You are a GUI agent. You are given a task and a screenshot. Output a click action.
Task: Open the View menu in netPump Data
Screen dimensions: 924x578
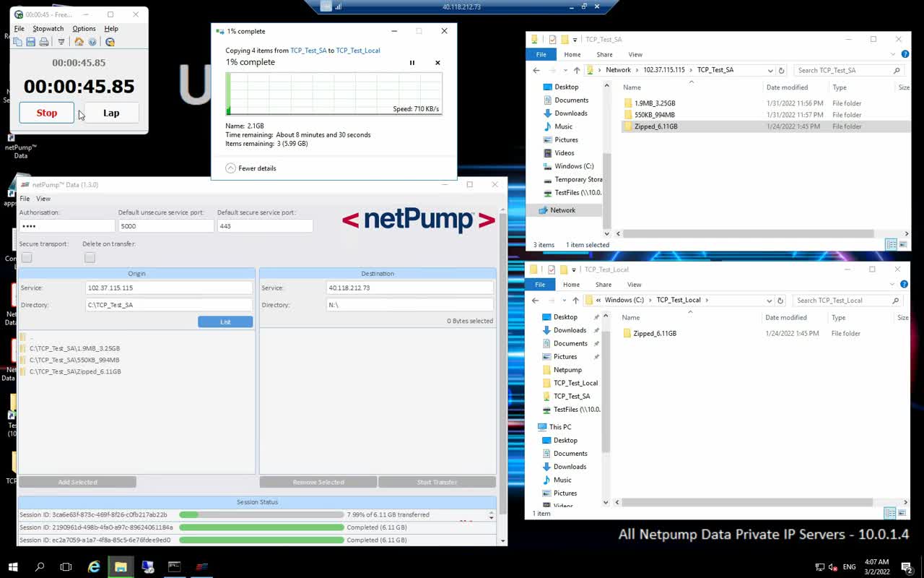[x=43, y=199]
